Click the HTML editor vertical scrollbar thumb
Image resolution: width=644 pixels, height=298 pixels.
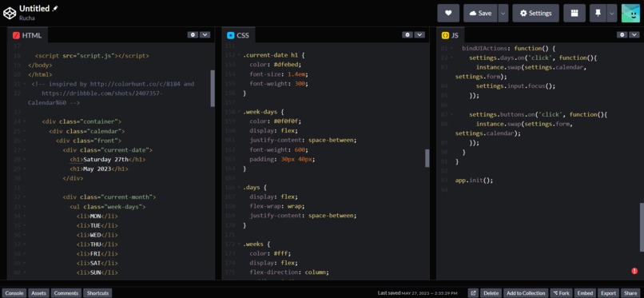[213, 88]
